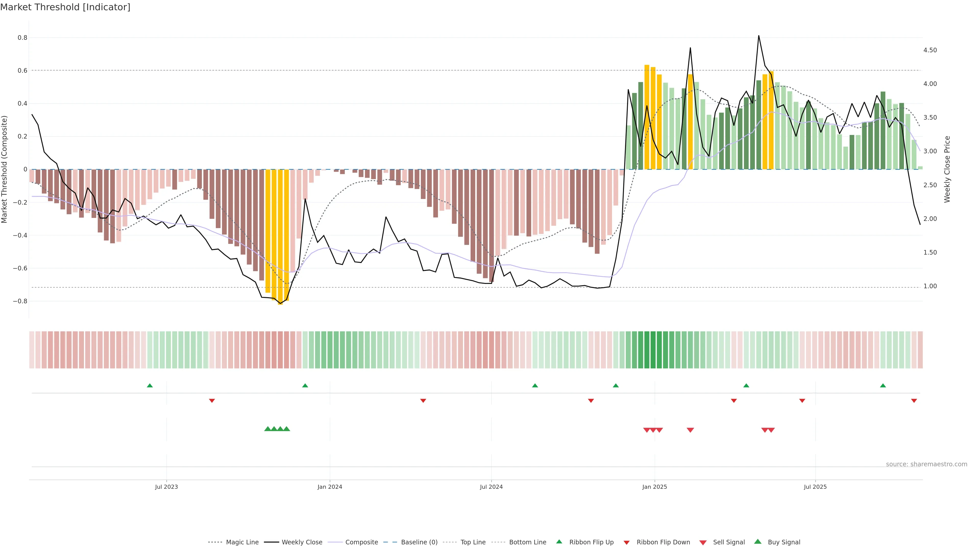This screenshot has width=980, height=551.
Task: Click the Jan 2024 x-axis label
Action: [x=330, y=487]
